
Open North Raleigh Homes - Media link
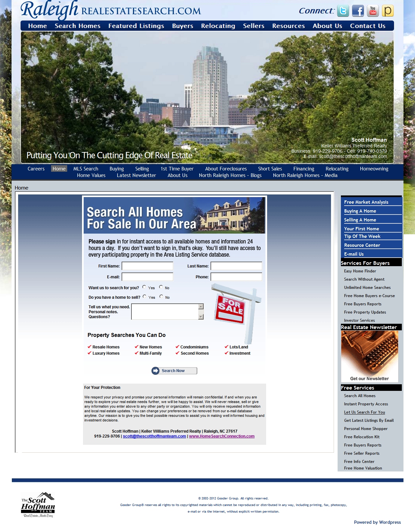305,175
